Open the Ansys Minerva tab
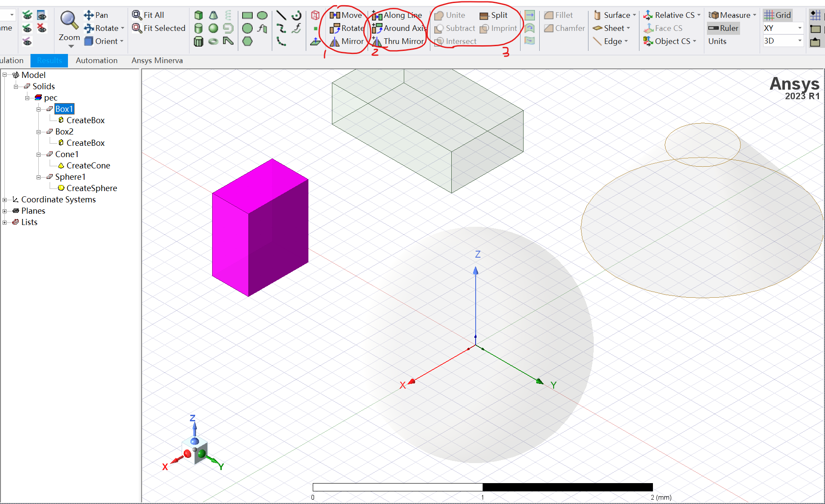Viewport: 825px width, 504px height. click(157, 60)
